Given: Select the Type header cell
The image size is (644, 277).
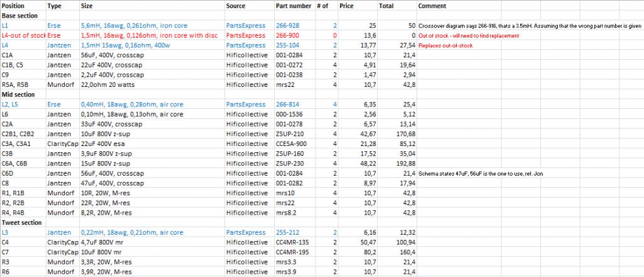Looking at the screenshot, I should (62, 6).
